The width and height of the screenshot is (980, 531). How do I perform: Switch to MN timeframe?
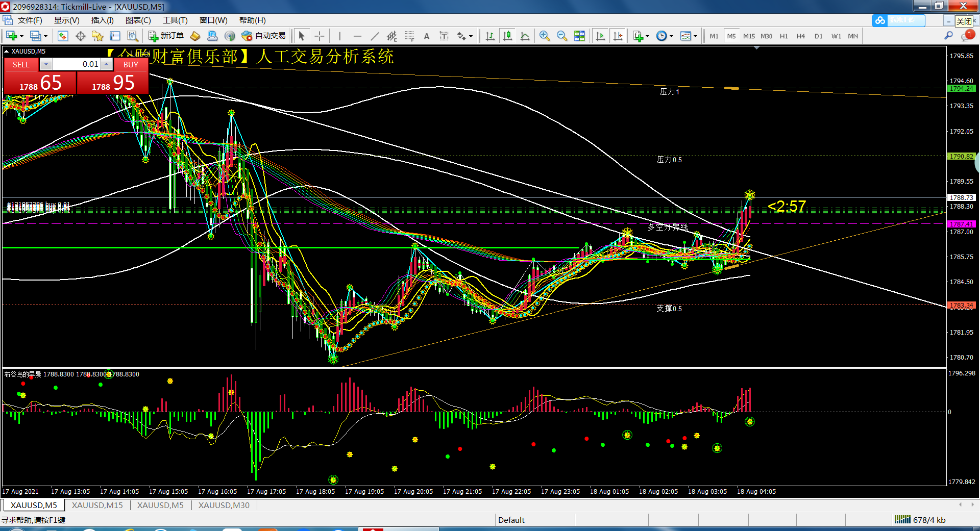[853, 36]
